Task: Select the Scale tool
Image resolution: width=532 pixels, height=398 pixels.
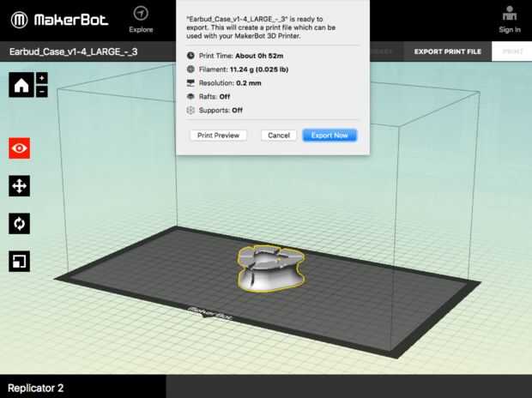Action: pyautogui.click(x=20, y=262)
